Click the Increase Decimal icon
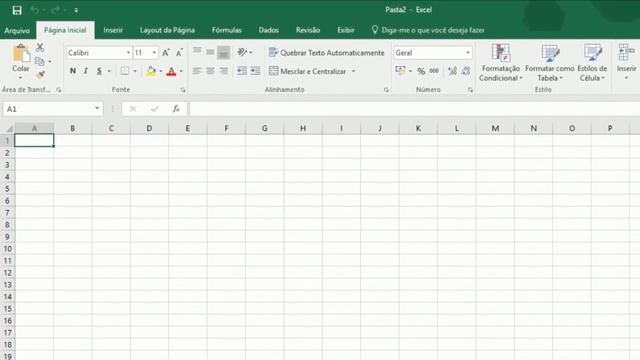Image resolution: width=640 pixels, height=360 pixels. click(452, 71)
